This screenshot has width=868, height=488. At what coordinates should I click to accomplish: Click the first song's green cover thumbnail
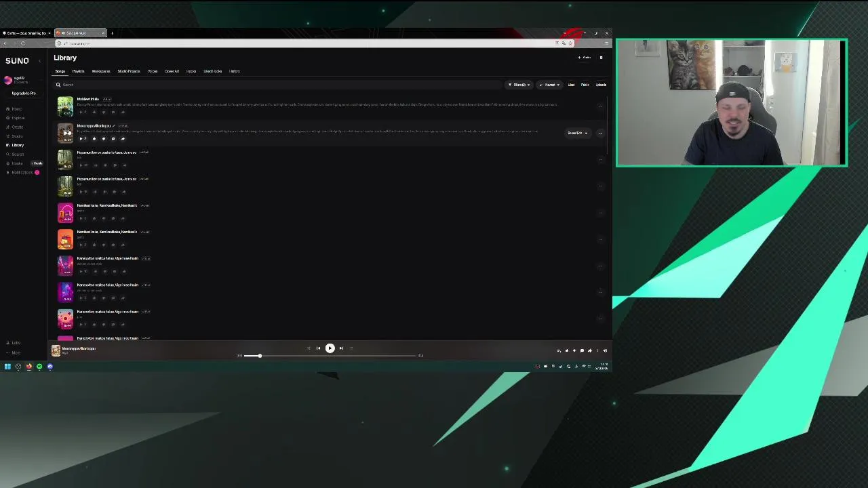pos(65,106)
